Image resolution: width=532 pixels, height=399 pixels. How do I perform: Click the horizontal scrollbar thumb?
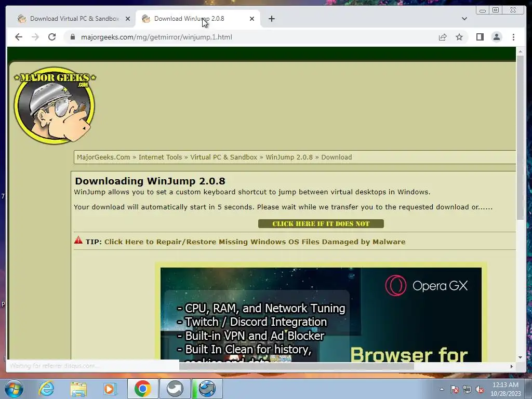(296, 366)
